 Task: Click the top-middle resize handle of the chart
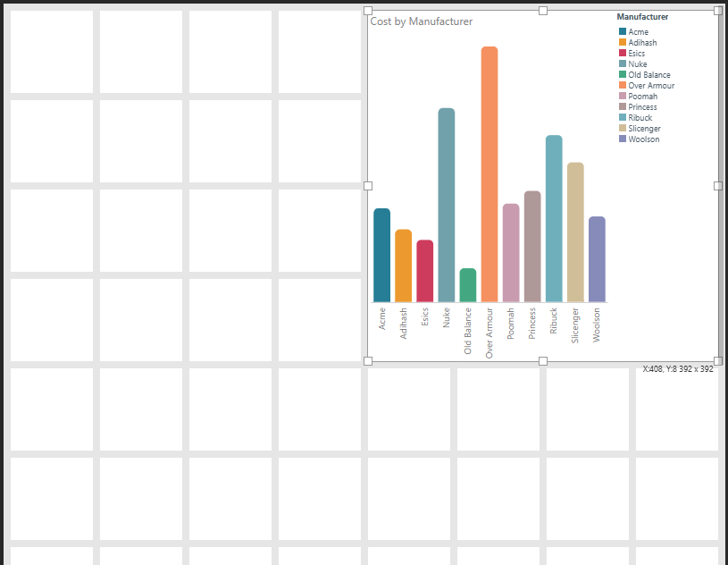point(543,10)
